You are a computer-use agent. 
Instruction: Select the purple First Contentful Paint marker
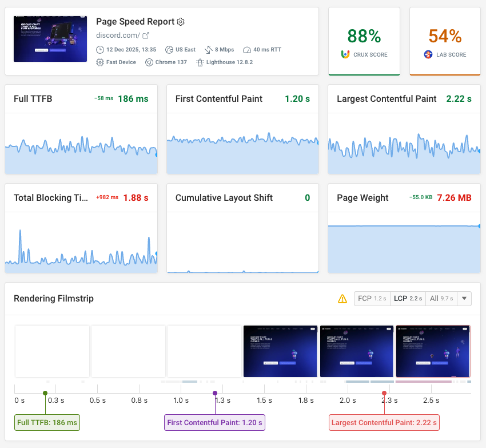[x=214, y=393]
